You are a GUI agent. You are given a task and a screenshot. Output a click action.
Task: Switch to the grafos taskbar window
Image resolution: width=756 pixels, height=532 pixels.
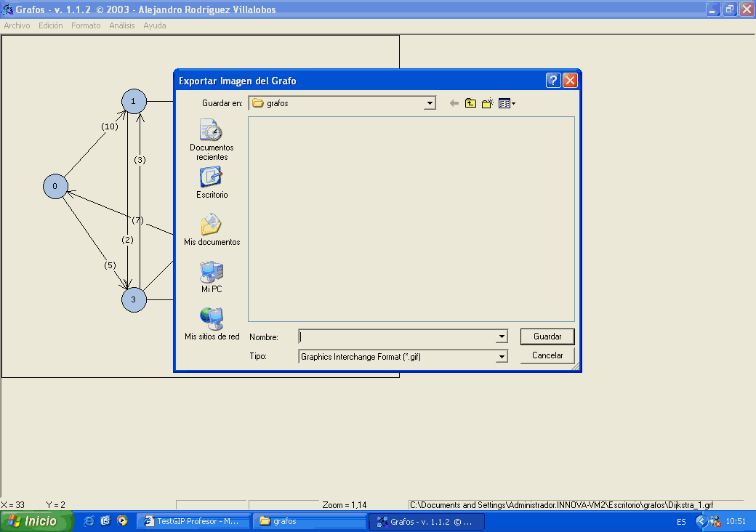(x=309, y=521)
